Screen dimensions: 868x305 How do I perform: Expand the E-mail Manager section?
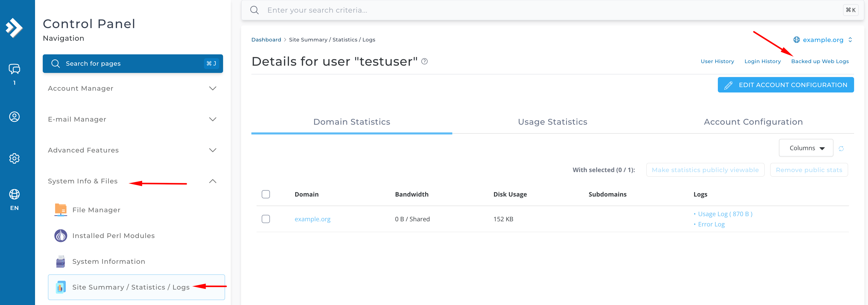[133, 119]
